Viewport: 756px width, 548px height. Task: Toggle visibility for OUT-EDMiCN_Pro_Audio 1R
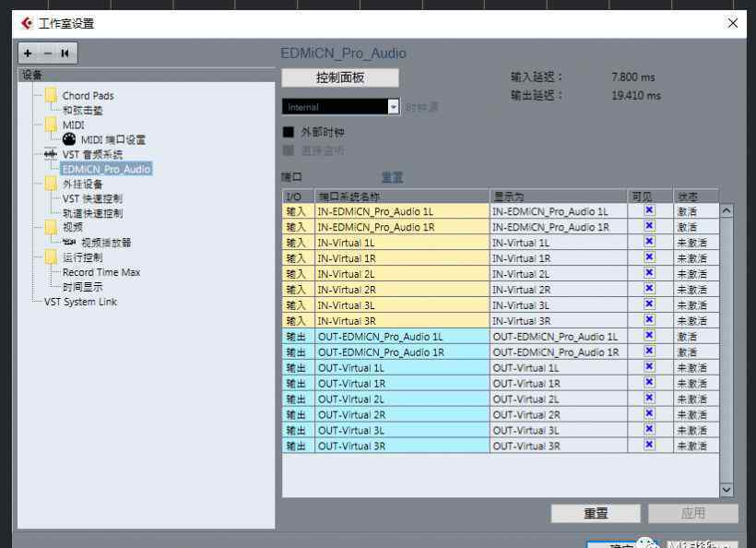tap(649, 351)
